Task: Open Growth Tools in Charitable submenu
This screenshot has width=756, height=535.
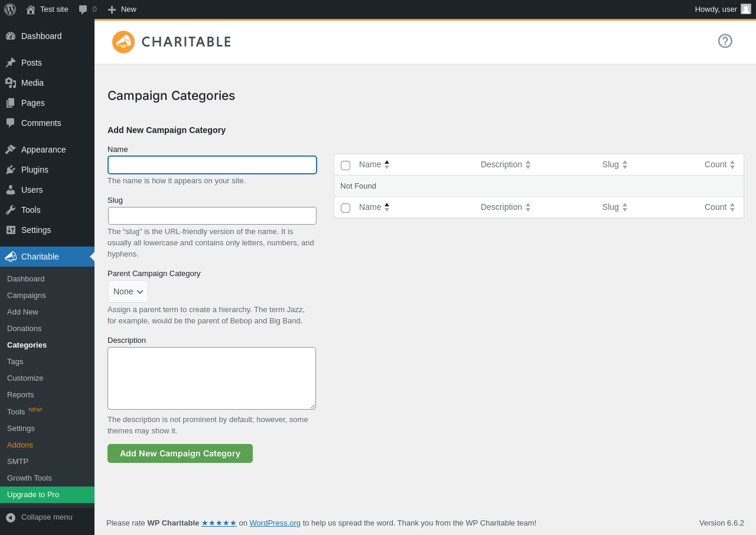Action: click(30, 478)
